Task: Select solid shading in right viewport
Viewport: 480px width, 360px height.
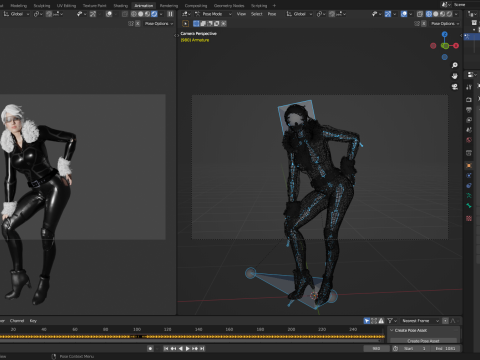Action: click(x=436, y=14)
